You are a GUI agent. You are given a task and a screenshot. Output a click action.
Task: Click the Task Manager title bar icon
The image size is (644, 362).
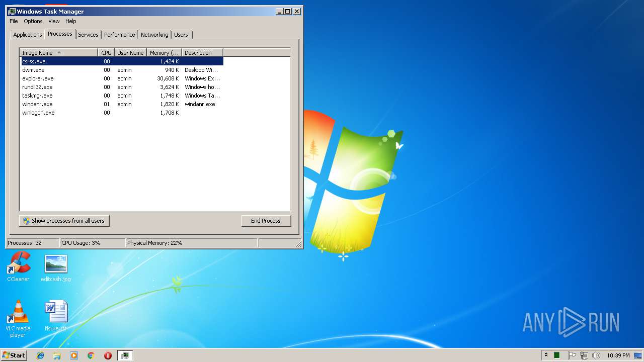click(x=12, y=11)
